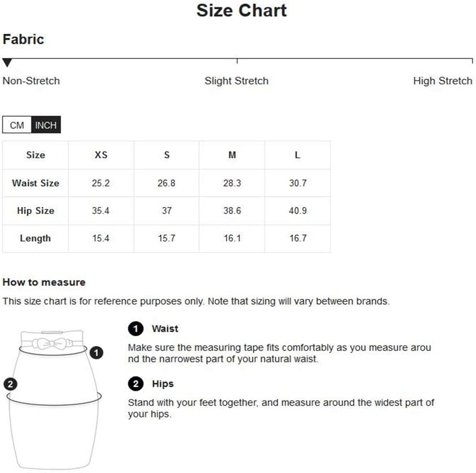This screenshot has height=473, width=476.
Task: Click the number 2 Hips badge icon
Action: [x=136, y=384]
